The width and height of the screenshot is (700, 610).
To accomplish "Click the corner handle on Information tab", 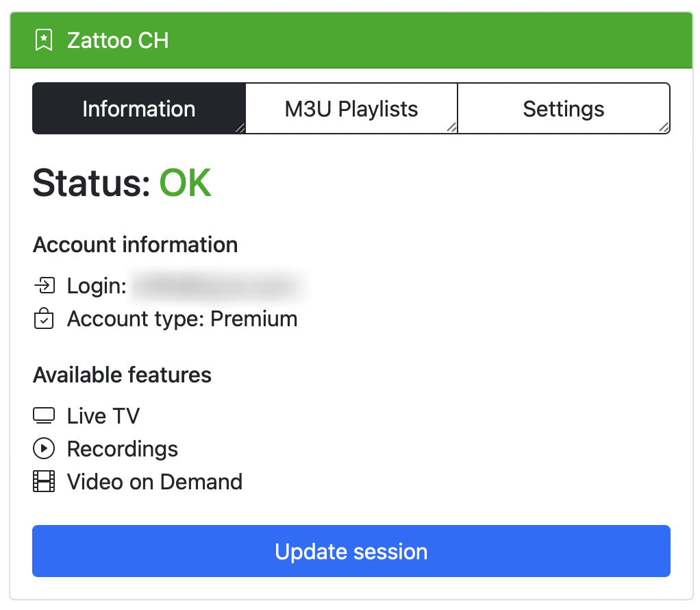I will pos(240,127).
